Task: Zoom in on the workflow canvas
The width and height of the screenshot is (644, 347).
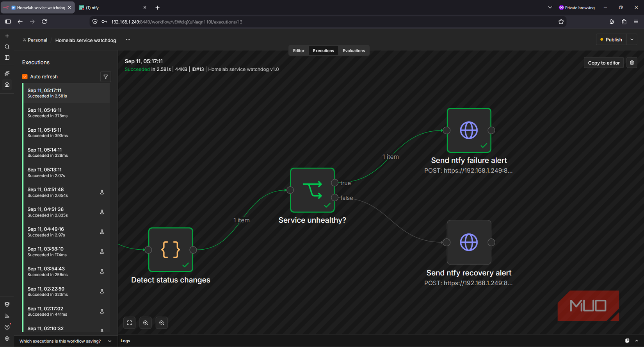Action: [146, 323]
